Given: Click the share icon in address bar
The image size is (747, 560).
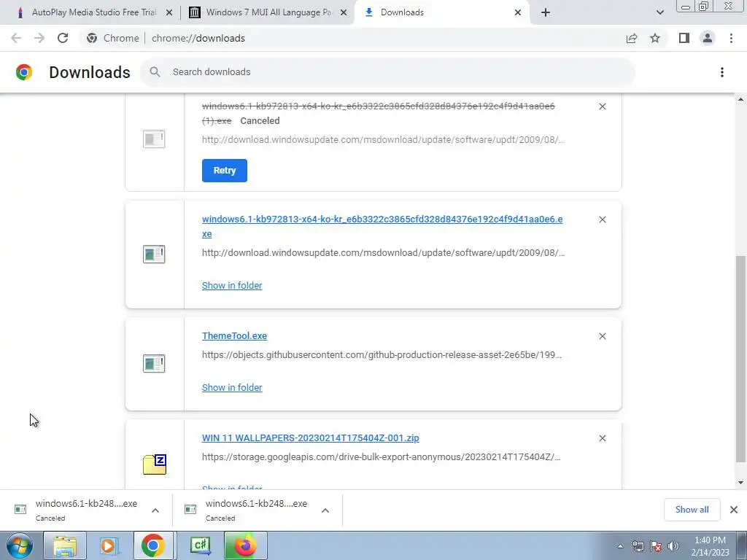Looking at the screenshot, I should point(632,38).
